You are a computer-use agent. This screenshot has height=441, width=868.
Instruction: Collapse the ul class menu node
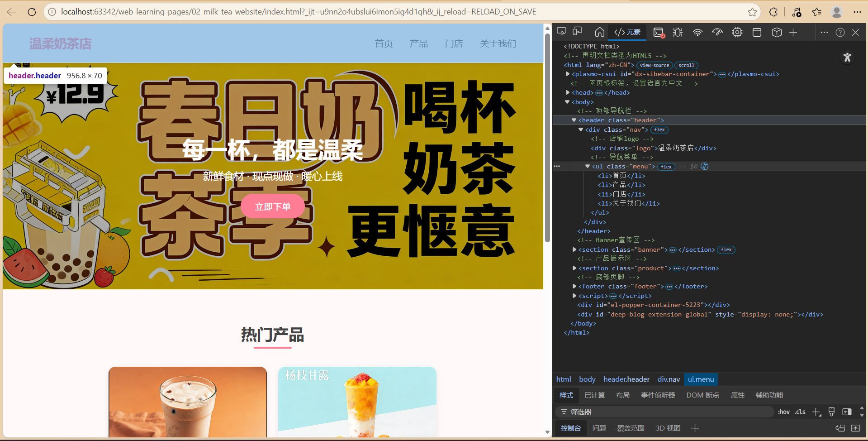pyautogui.click(x=588, y=166)
